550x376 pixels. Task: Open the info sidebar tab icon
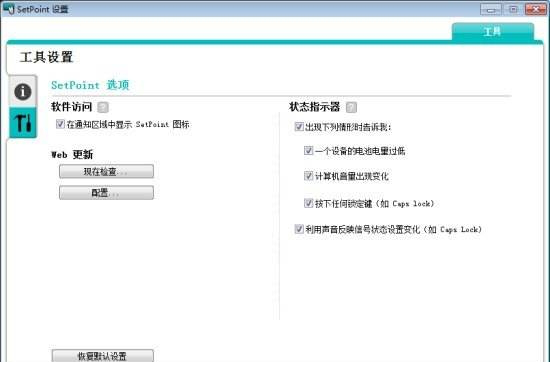point(23,92)
